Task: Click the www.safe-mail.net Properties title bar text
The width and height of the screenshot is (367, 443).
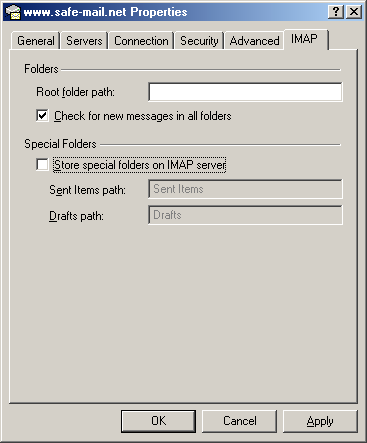Action: 105,12
